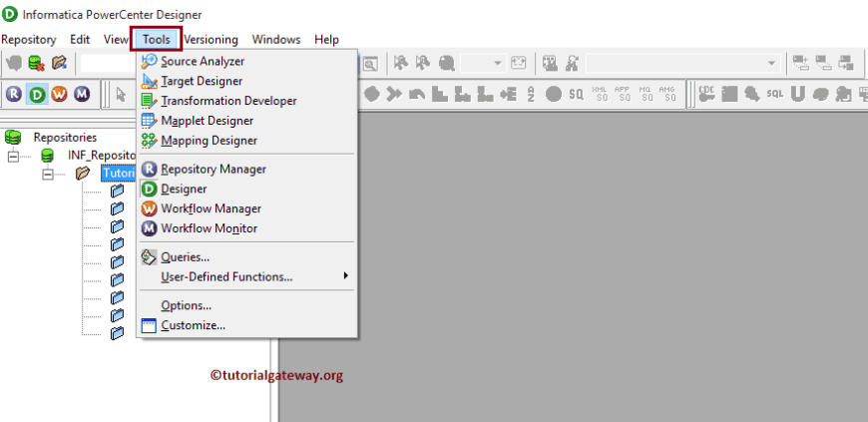Close the Tools menu via its title
868x422 pixels.
(156, 39)
